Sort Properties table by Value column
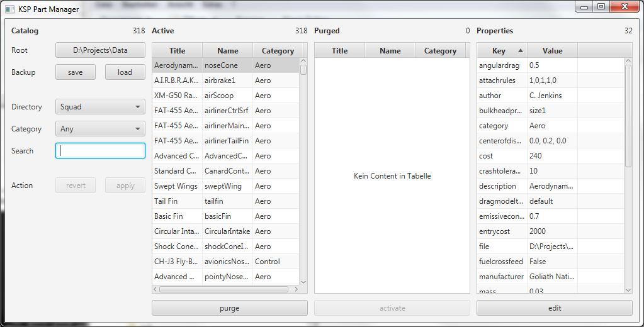This screenshot has width=644, height=327. pos(553,50)
